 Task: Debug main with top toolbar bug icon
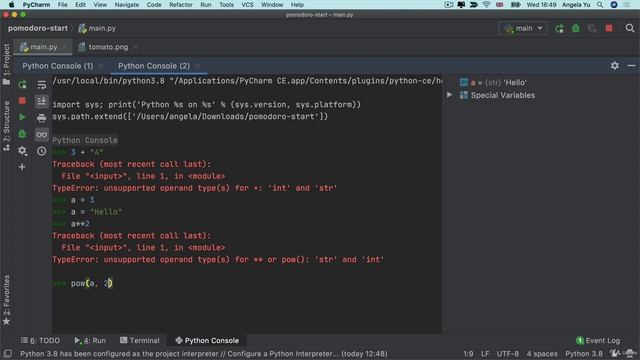[576, 28]
